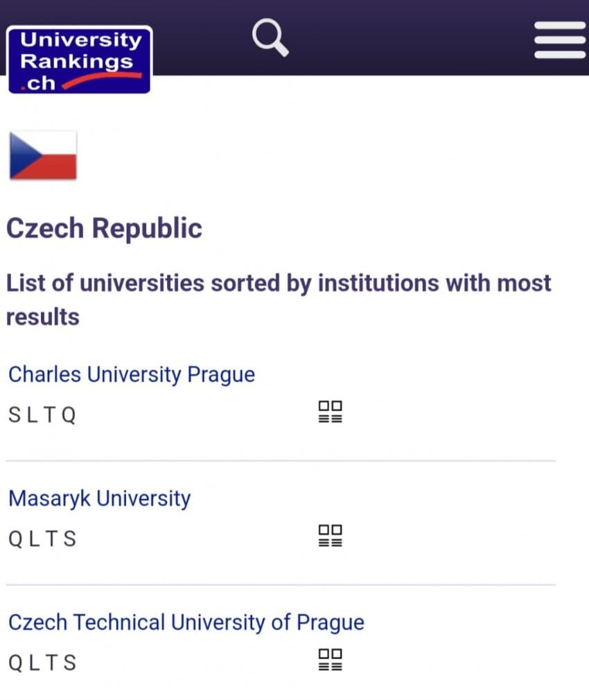Select the Q ranking under Masaryk University

tap(16, 539)
